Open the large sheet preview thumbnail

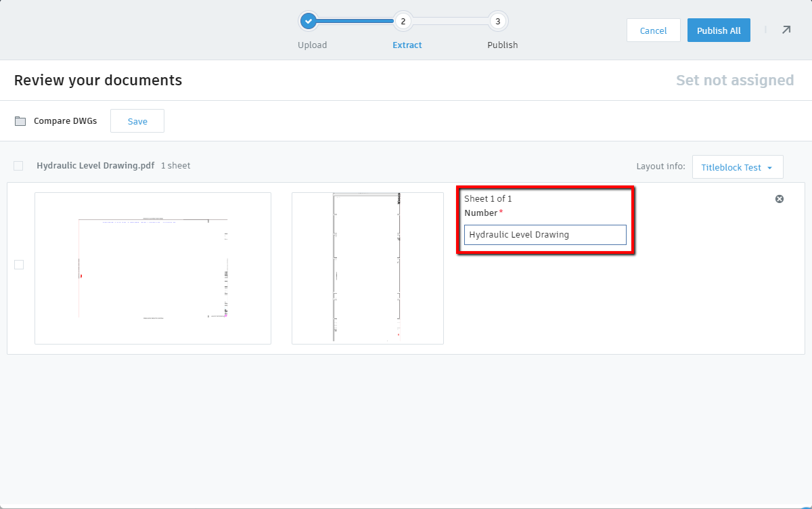(x=153, y=268)
